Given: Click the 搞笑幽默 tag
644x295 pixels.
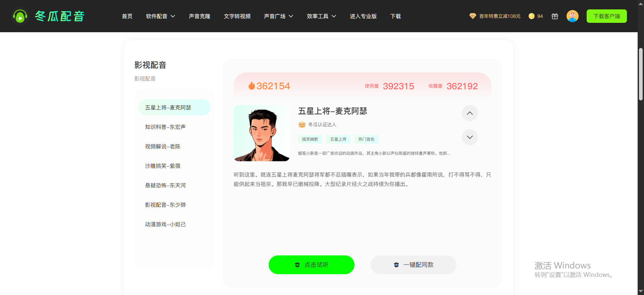Looking at the screenshot, I should tap(310, 139).
